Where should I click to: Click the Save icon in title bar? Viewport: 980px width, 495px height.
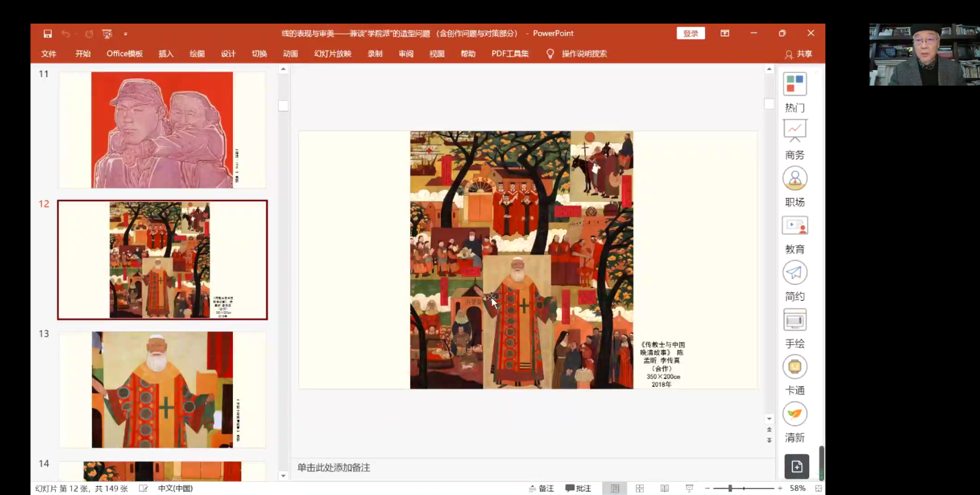(x=48, y=34)
